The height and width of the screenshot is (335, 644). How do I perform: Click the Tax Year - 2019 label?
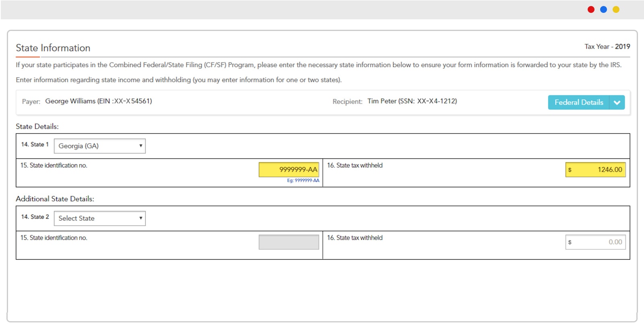(x=607, y=47)
